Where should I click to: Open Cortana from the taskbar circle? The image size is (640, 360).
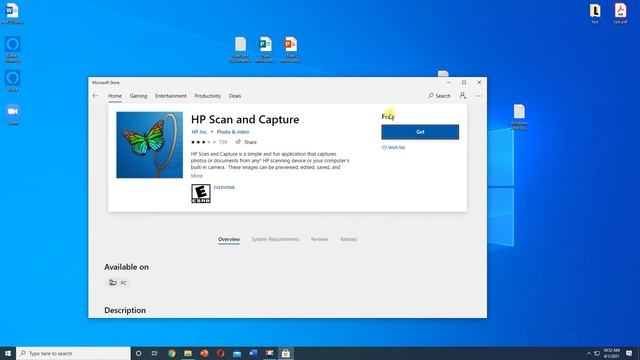(x=138, y=353)
